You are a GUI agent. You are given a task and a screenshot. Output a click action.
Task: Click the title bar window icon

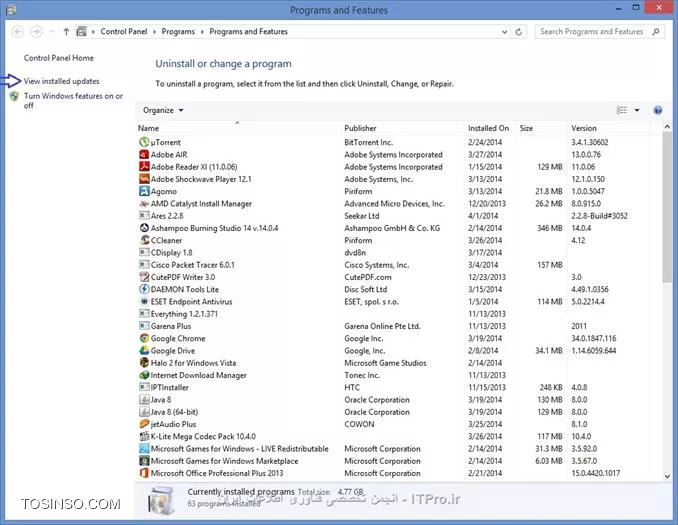coord(11,10)
